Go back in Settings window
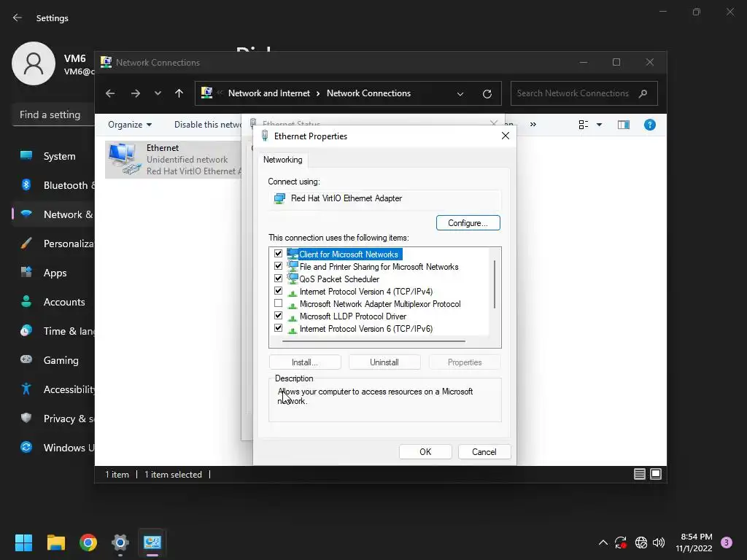Viewport: 747px width, 560px height. pyautogui.click(x=18, y=17)
